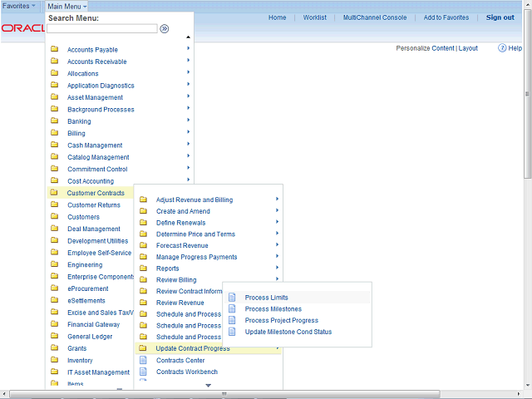Click the Cash Management folder icon
The height and width of the screenshot is (399, 532).
coord(54,145)
